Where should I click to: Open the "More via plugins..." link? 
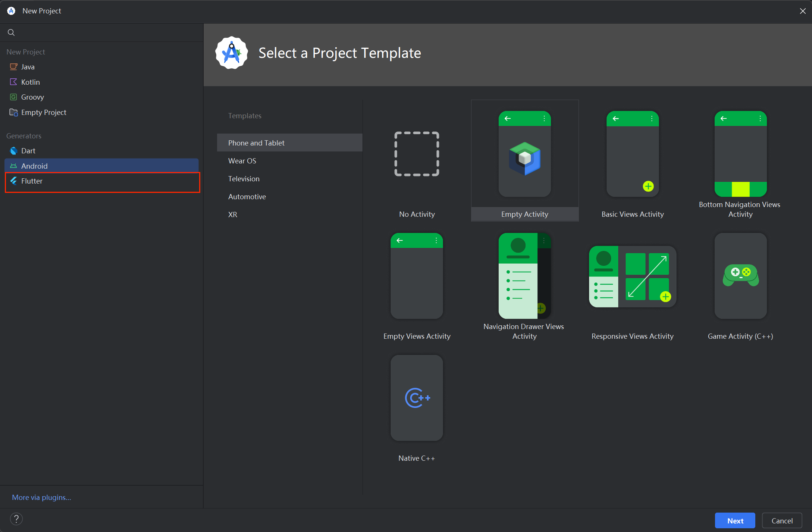41,497
